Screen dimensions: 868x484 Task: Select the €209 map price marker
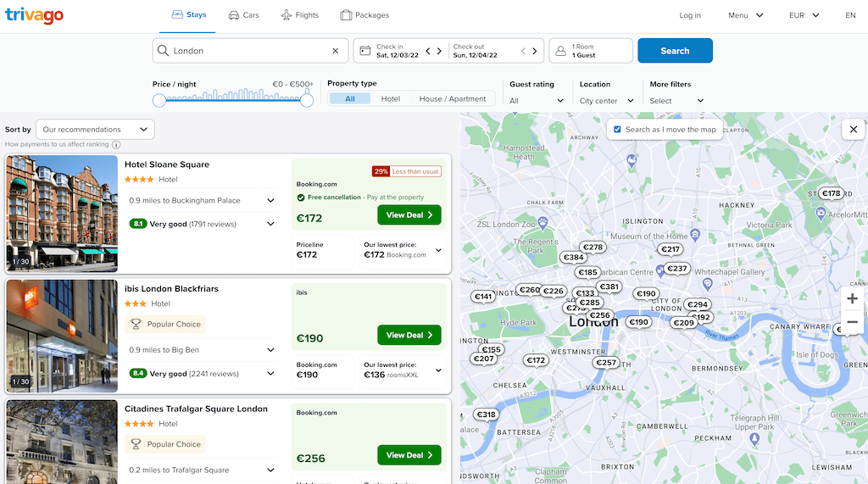point(684,322)
